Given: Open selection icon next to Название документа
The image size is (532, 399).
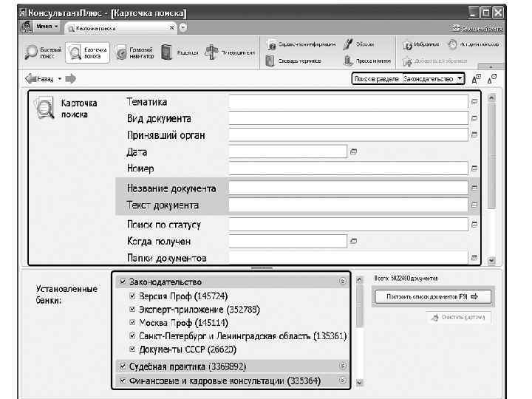Looking at the screenshot, I should 474,187.
